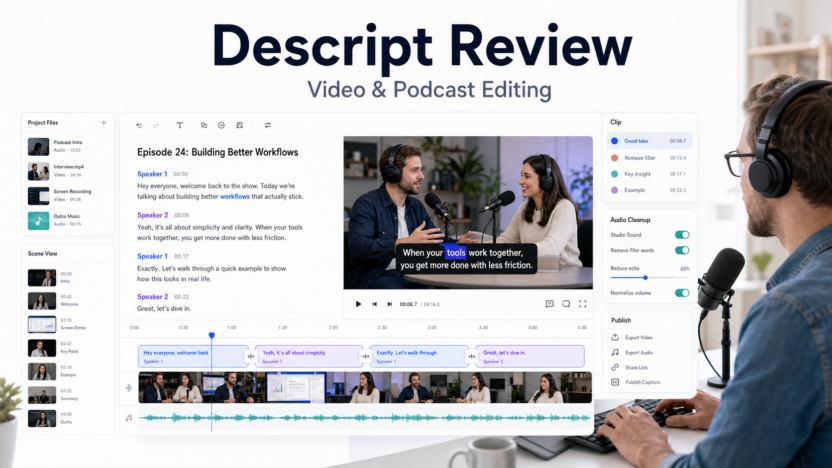Click the Share Link option

636,367
